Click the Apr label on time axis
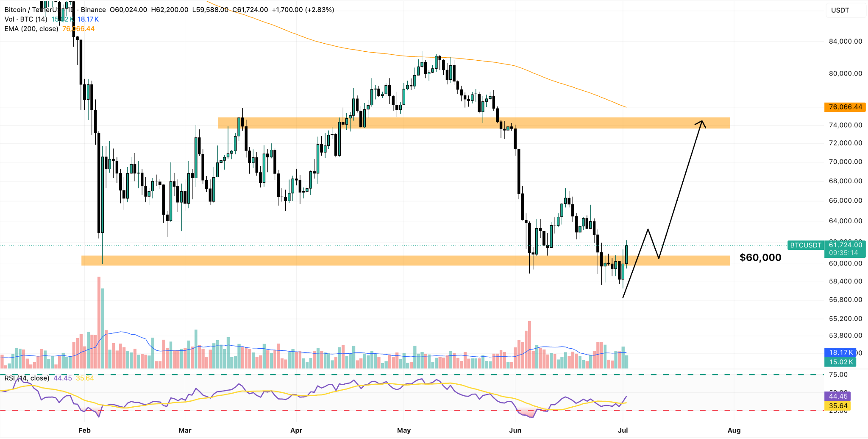Image resolution: width=868 pixels, height=439 pixels. [x=296, y=430]
